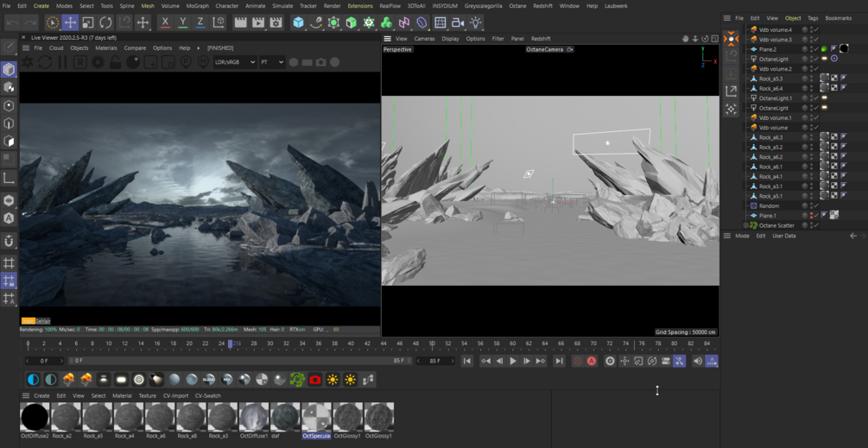Select the Move tool in top toolbar
The image size is (868, 448).
(70, 22)
